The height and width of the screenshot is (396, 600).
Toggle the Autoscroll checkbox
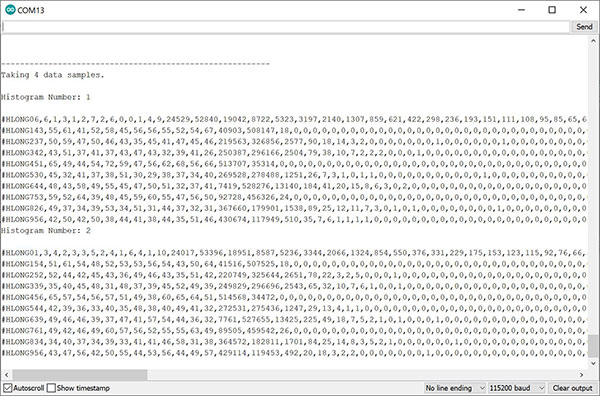[8, 388]
